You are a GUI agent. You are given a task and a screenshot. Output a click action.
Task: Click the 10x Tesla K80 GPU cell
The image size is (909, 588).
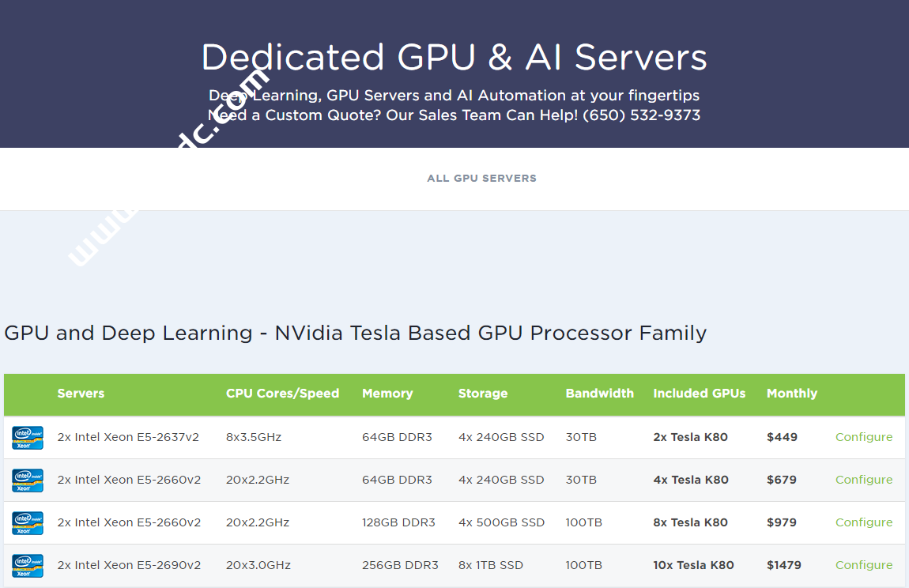pos(693,565)
